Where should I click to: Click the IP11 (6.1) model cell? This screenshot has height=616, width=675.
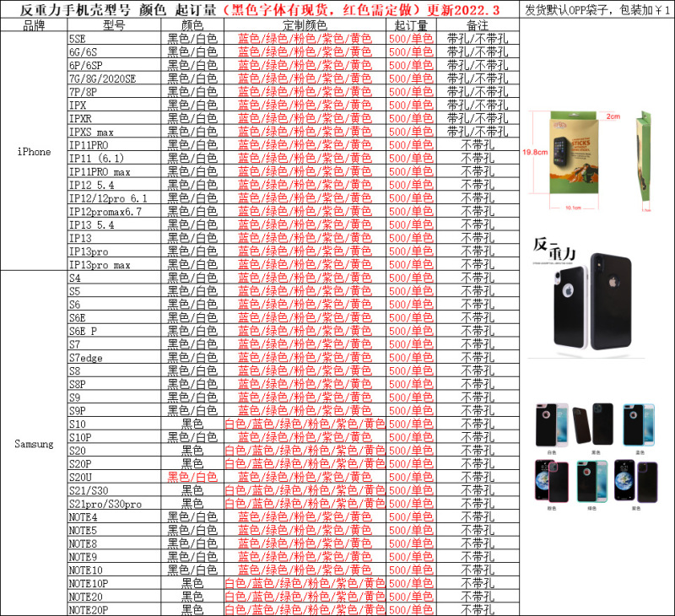[114, 158]
